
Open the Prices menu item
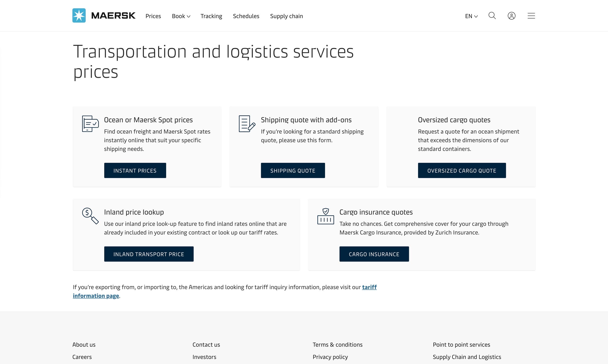pyautogui.click(x=153, y=16)
